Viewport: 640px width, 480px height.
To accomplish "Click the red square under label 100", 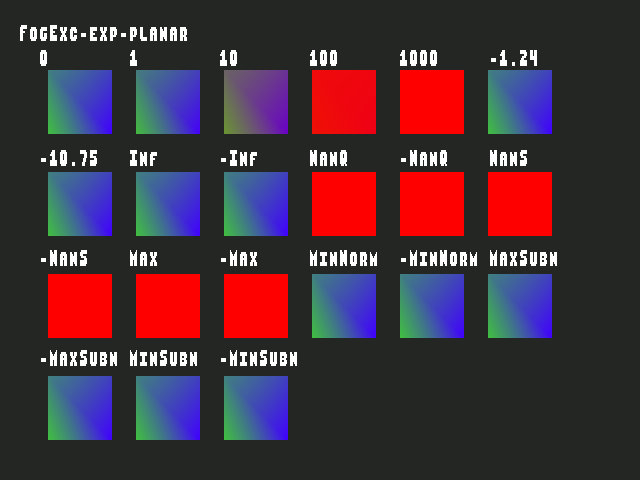I will coord(344,102).
